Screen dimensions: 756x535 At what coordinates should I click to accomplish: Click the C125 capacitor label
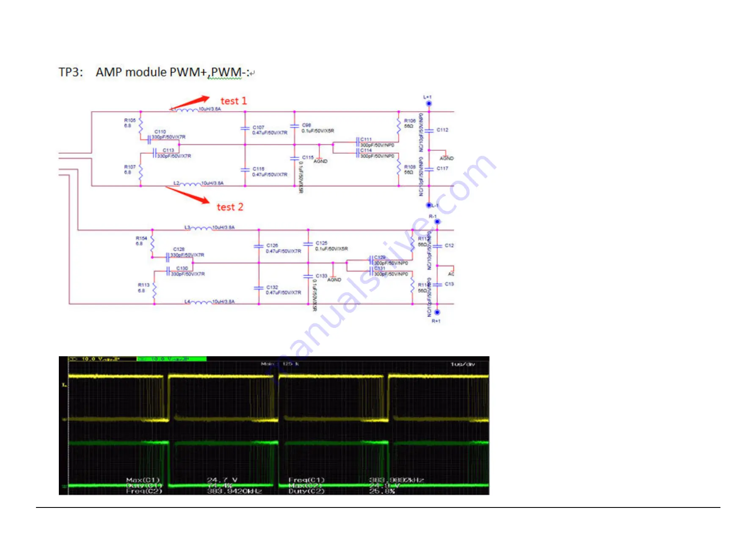click(x=321, y=243)
